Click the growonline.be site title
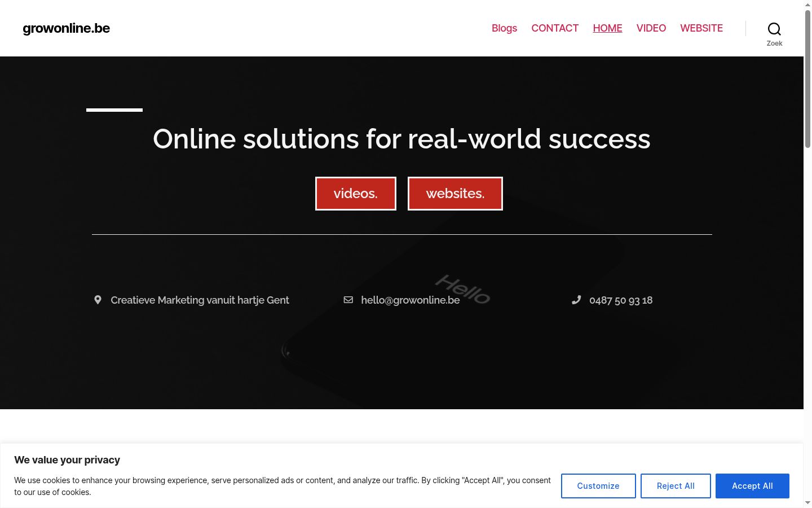This screenshot has height=508, width=812. click(66, 28)
